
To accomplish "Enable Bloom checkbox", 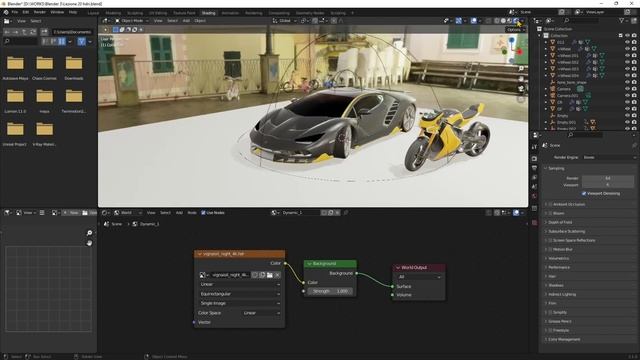I will point(550,213).
